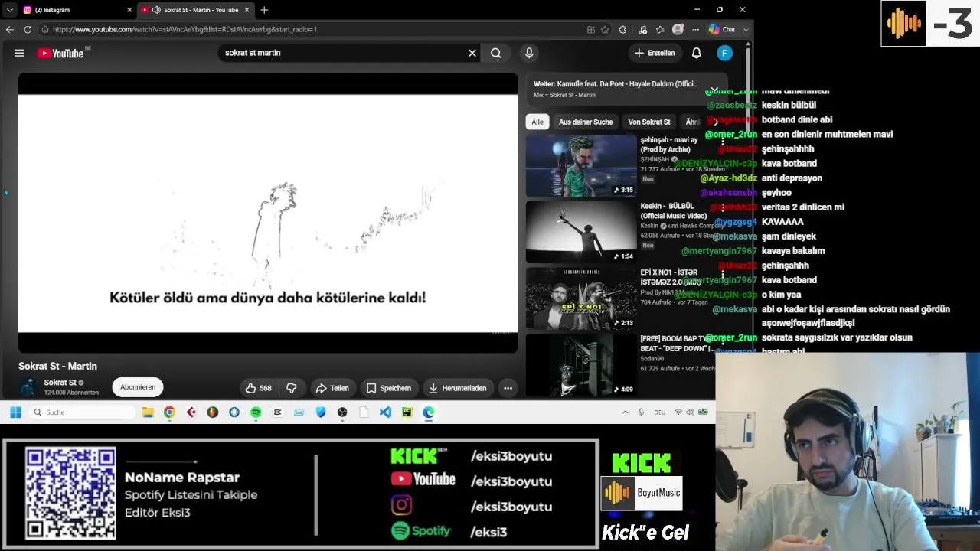This screenshot has height=551, width=980.
Task: Submit the YouTube search with magnifier
Action: point(496,53)
